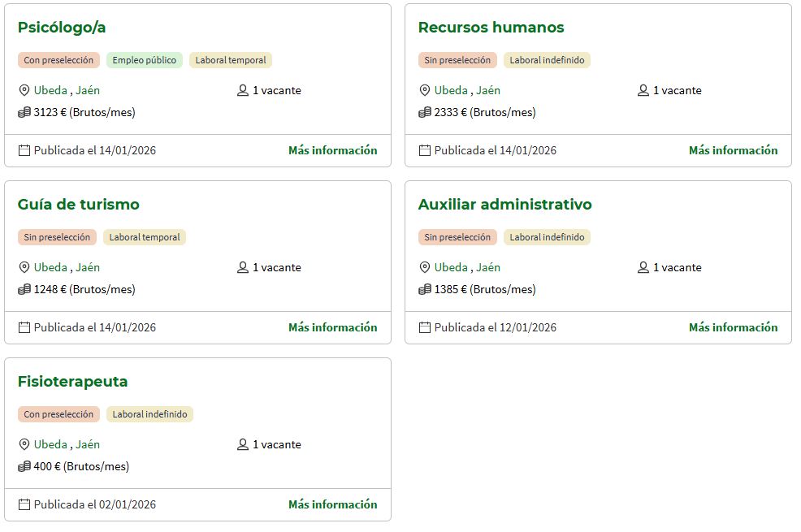Open the Guía de turismo job title
The height and width of the screenshot is (532, 801).
(x=78, y=204)
